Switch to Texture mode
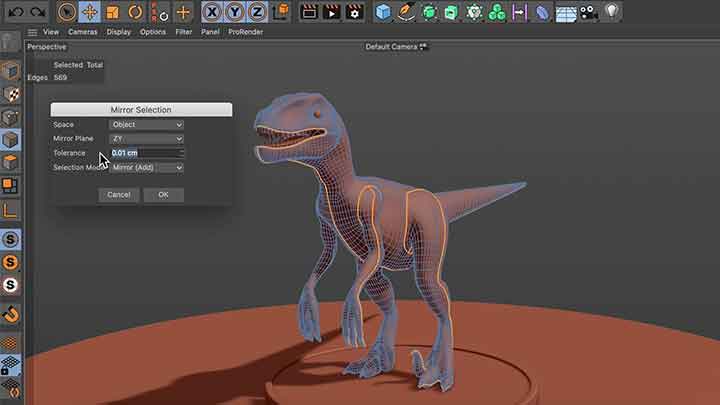 10,94
